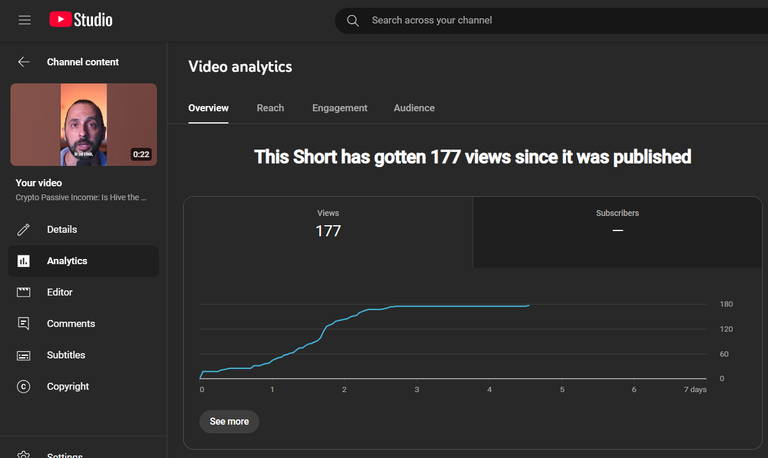
Task: Select the Overview tab
Action: 208,108
